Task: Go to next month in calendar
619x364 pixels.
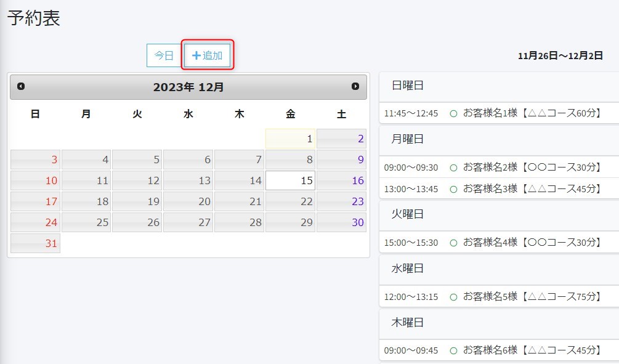Action: [x=355, y=87]
